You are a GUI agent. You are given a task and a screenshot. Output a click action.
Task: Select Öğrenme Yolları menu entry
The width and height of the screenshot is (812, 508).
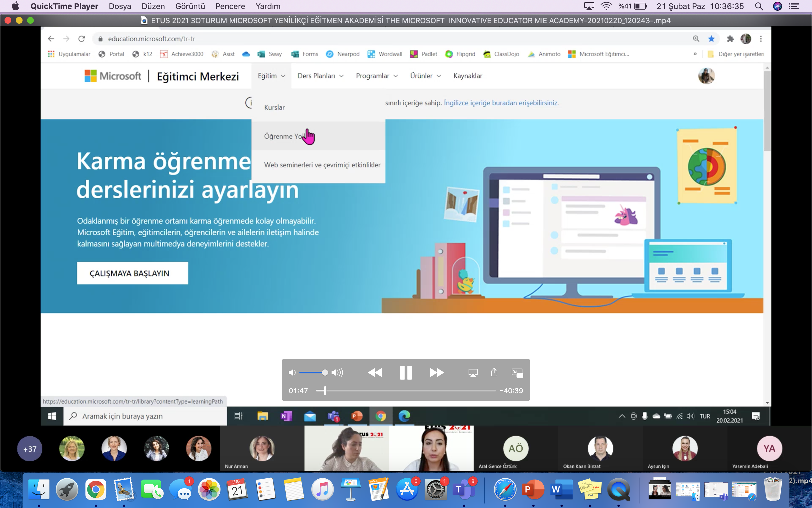[x=318, y=136]
